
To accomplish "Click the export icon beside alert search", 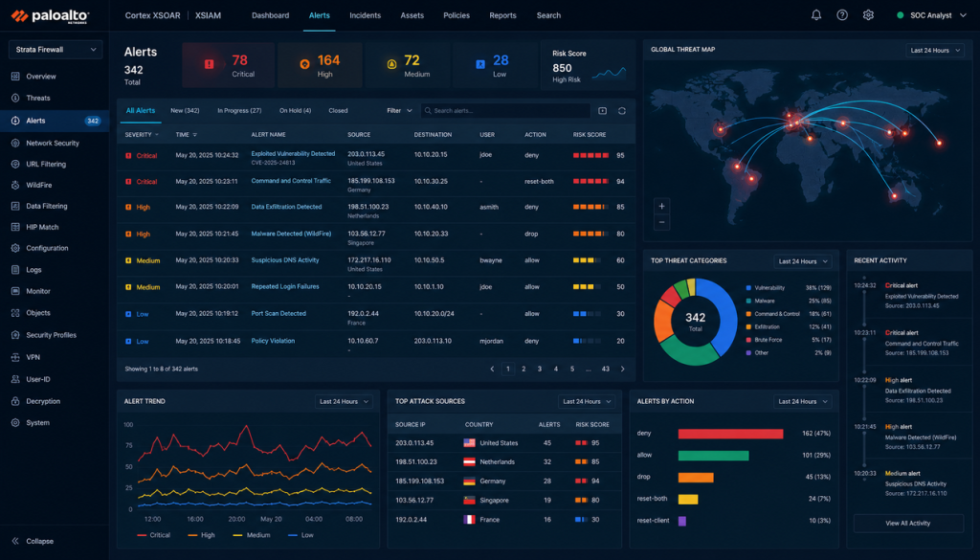I will click(x=603, y=111).
